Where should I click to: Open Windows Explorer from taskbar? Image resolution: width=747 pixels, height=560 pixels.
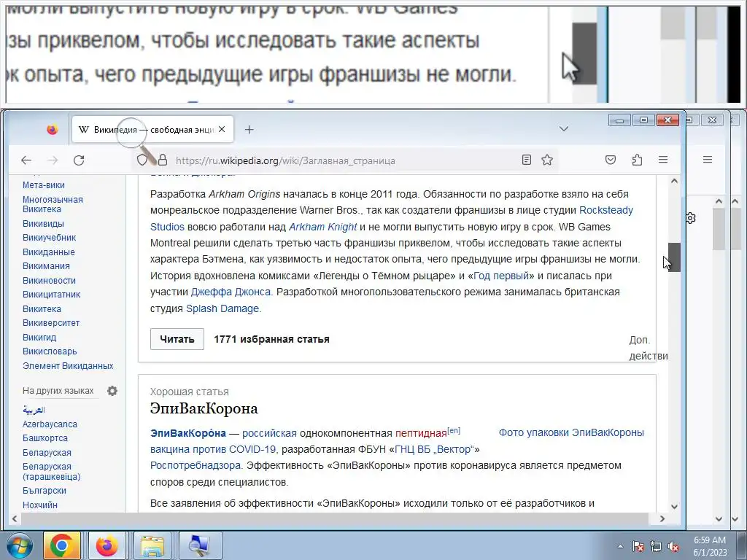click(152, 545)
